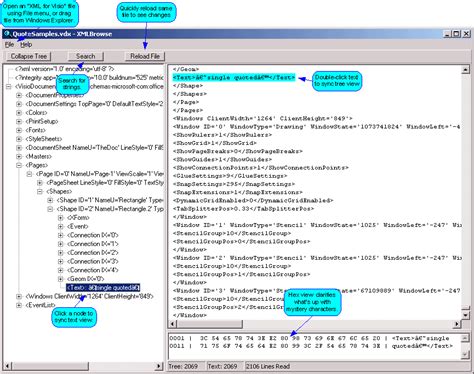Click the tree pane left scroll arrow
The image size is (474, 374).
pos(7,366)
